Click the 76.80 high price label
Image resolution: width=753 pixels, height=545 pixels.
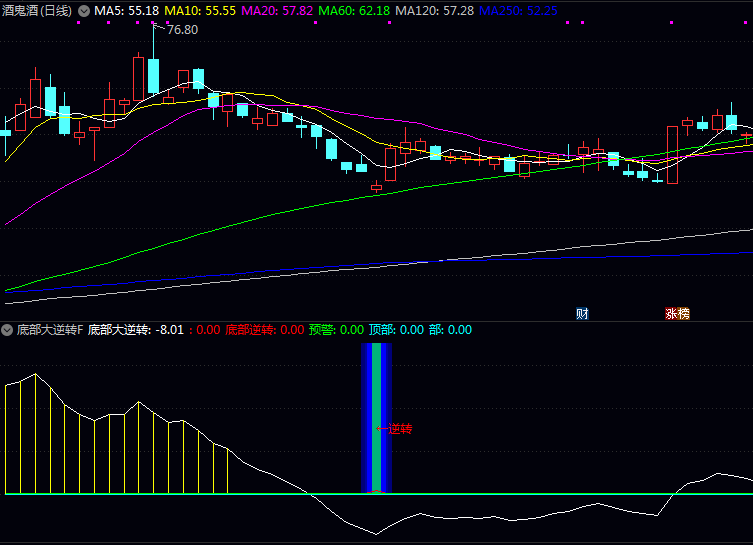tap(182, 30)
